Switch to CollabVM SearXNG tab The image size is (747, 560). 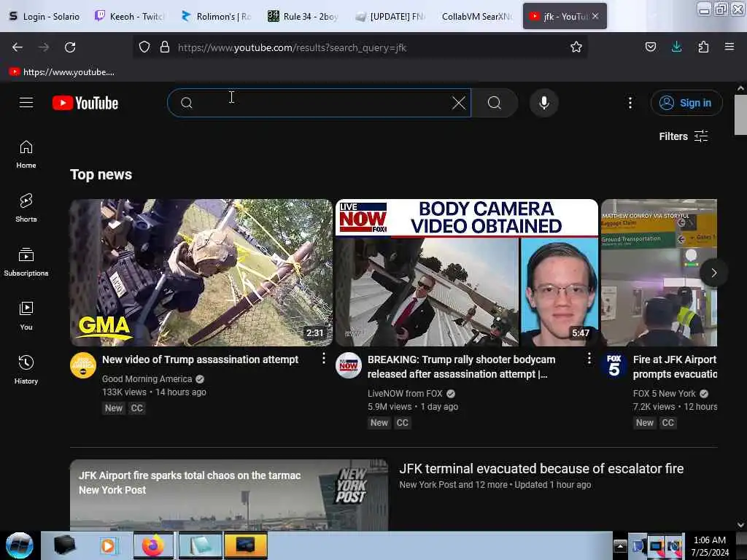point(476,16)
